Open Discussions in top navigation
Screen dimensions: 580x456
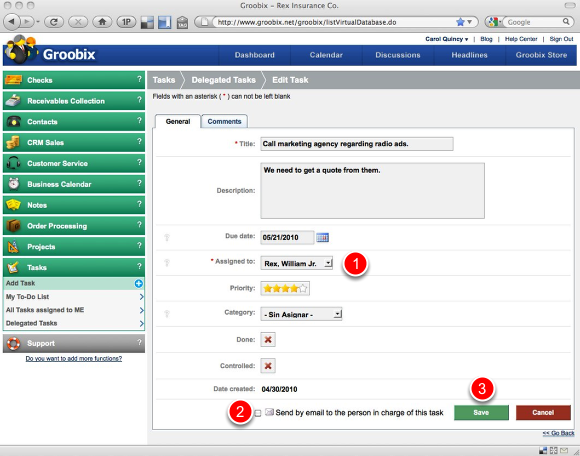coord(398,55)
